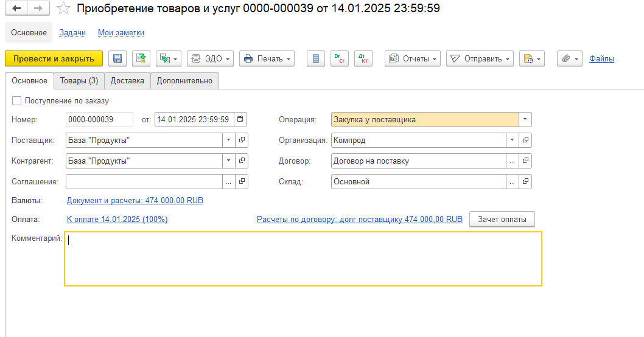This screenshot has height=337, width=644.
Task: Click the green Dr/Cr postings icon
Action: (x=339, y=58)
